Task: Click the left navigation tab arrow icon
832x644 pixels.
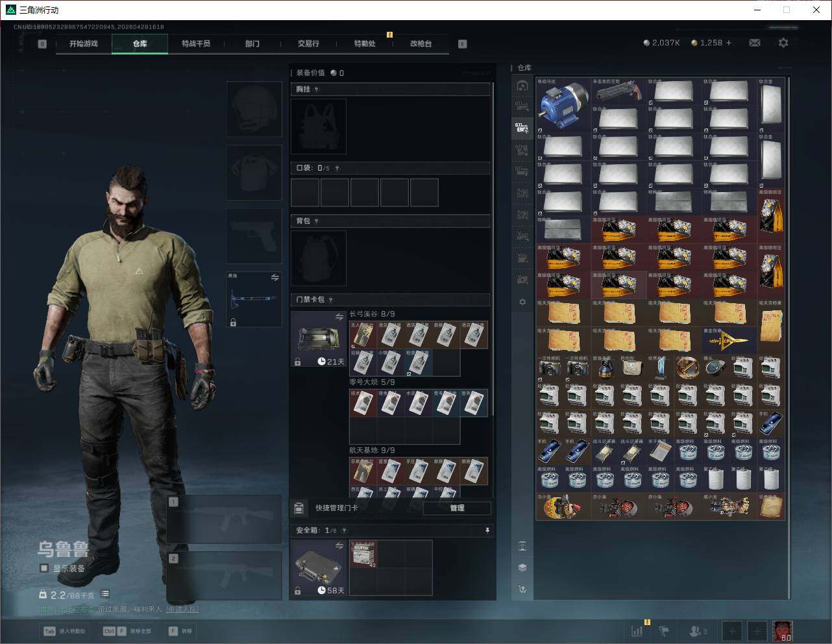Action: pyautogui.click(x=42, y=44)
